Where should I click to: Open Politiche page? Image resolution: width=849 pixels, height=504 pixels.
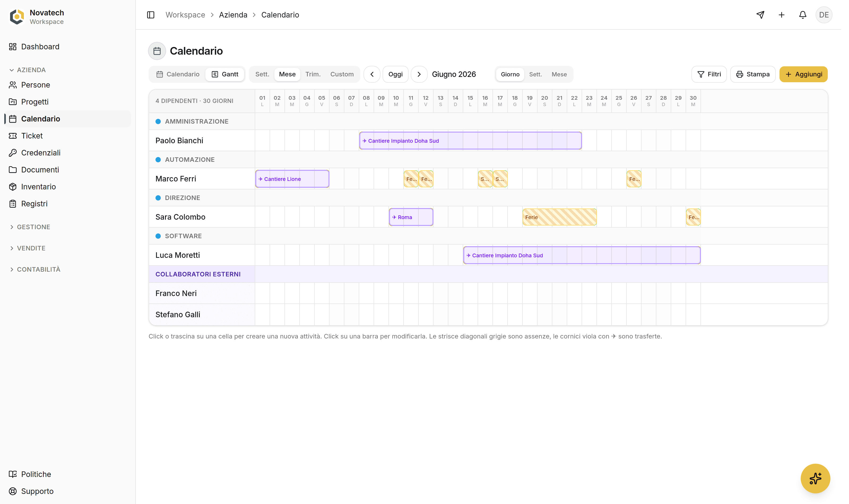coord(68,474)
